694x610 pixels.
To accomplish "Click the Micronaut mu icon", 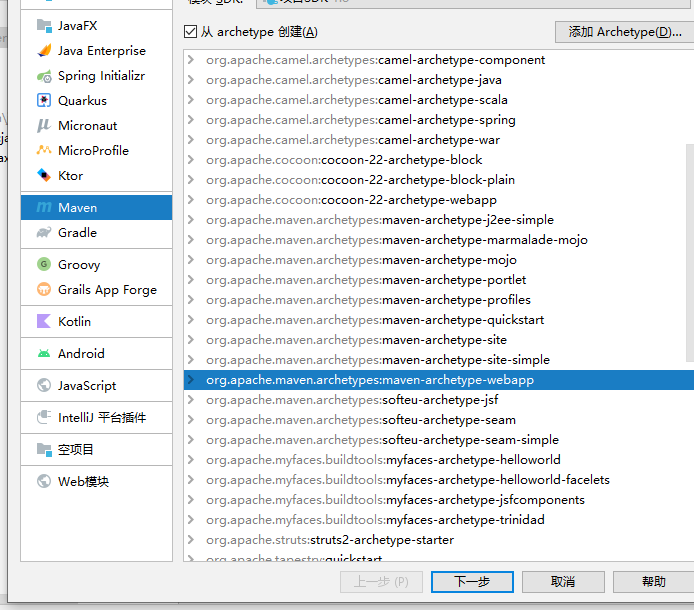I will pos(44,126).
